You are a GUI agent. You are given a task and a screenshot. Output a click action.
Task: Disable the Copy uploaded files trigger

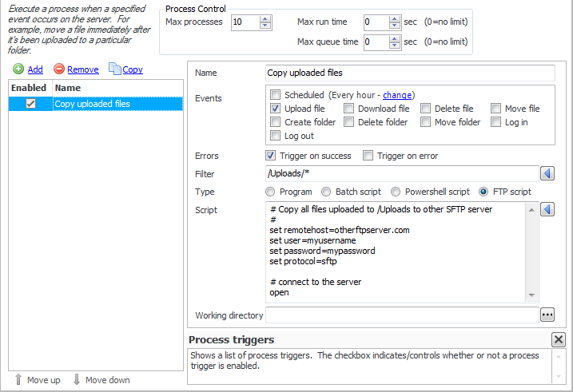tap(30, 104)
